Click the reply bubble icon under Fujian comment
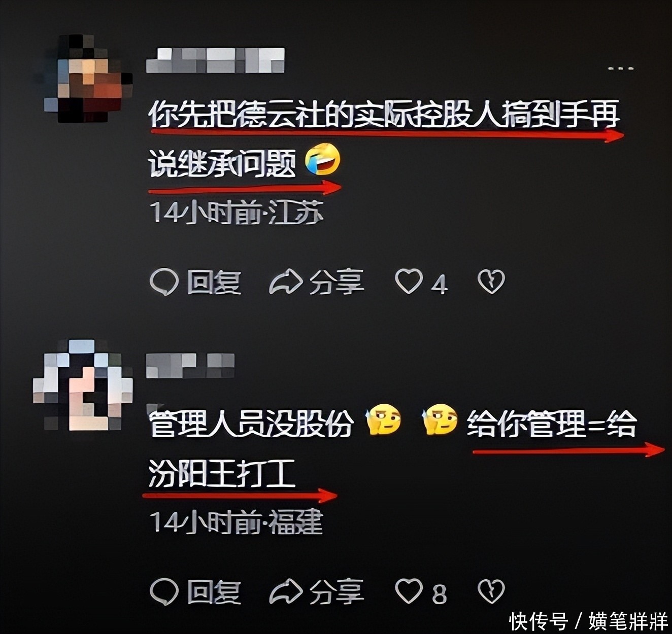The width and height of the screenshot is (672, 634). coord(164,591)
